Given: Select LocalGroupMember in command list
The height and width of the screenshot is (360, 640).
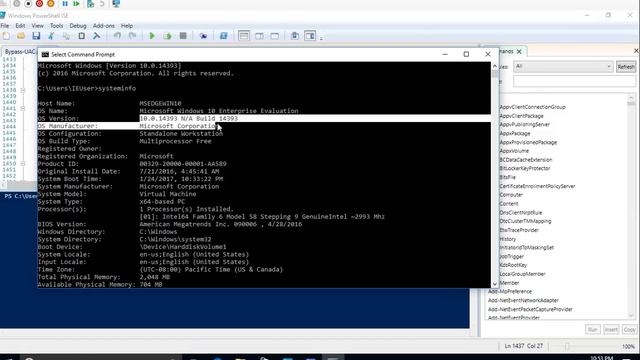Looking at the screenshot, I should point(522,274).
